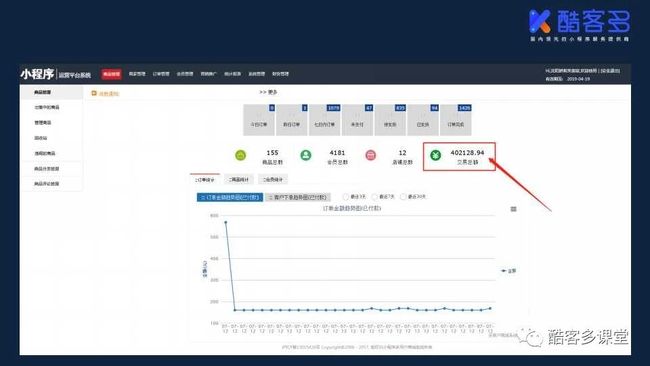Viewport: 650px width, 366px height.
Task: Switch to the 会员统计 tab
Action: (273, 179)
